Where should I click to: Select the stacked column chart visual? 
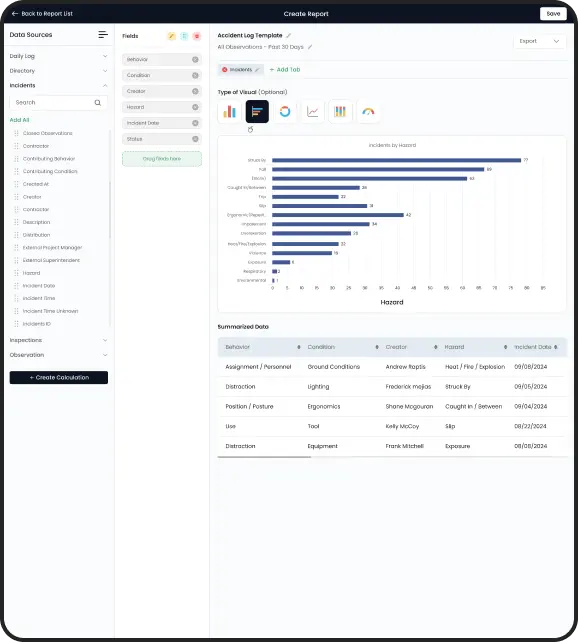coord(340,111)
